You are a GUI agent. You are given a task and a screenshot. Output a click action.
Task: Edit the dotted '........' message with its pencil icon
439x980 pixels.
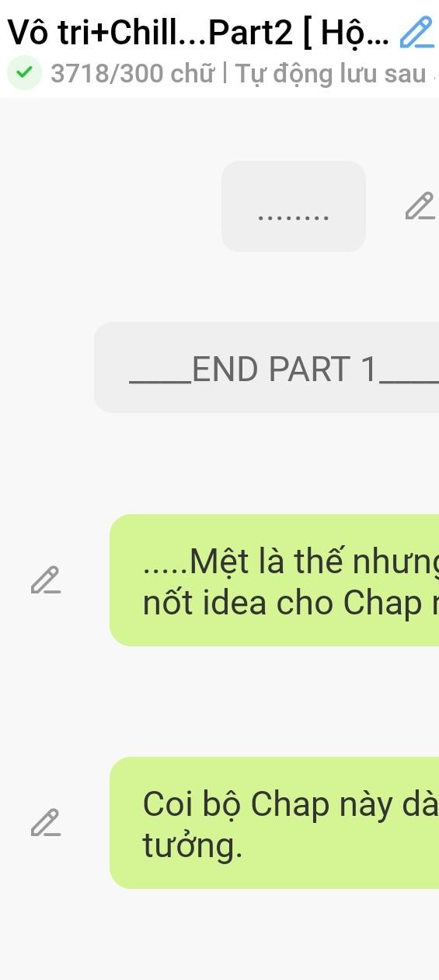click(420, 206)
